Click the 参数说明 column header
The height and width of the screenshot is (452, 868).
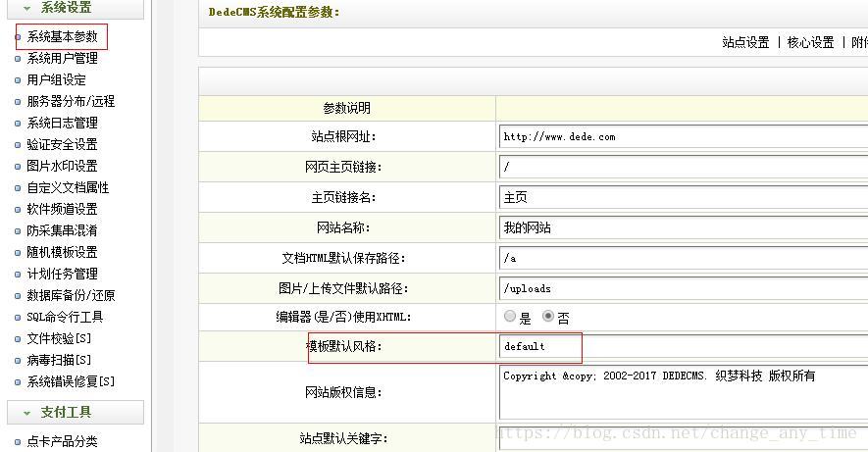(346, 108)
